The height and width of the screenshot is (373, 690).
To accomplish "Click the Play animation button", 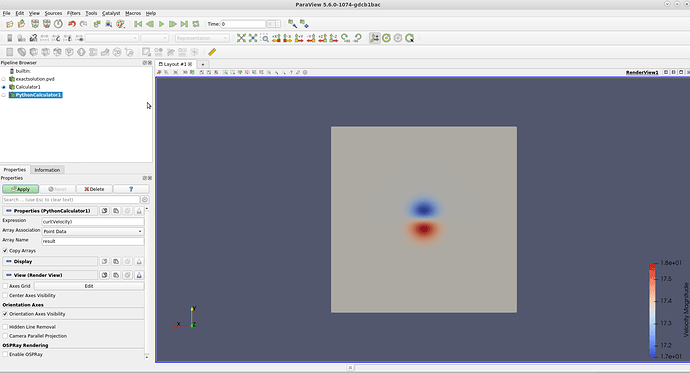I will (161, 24).
